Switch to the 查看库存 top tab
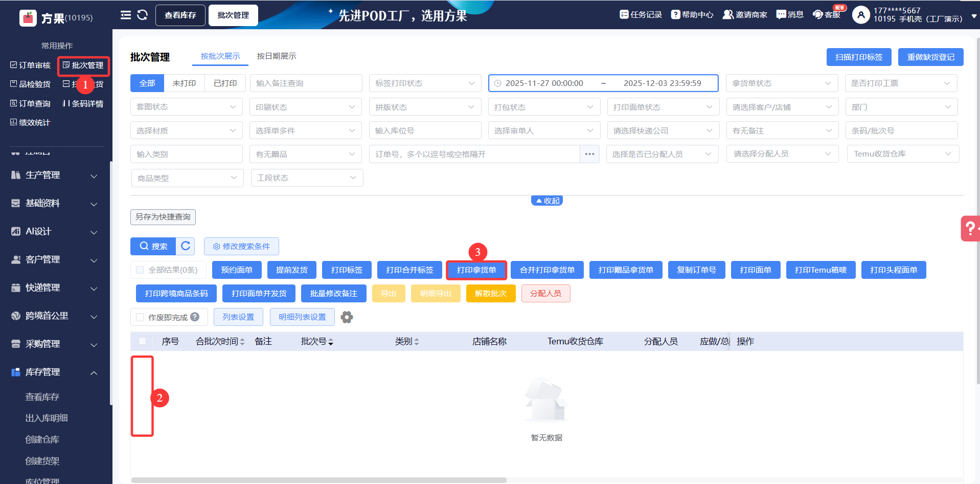The image size is (980, 484). pyautogui.click(x=180, y=15)
